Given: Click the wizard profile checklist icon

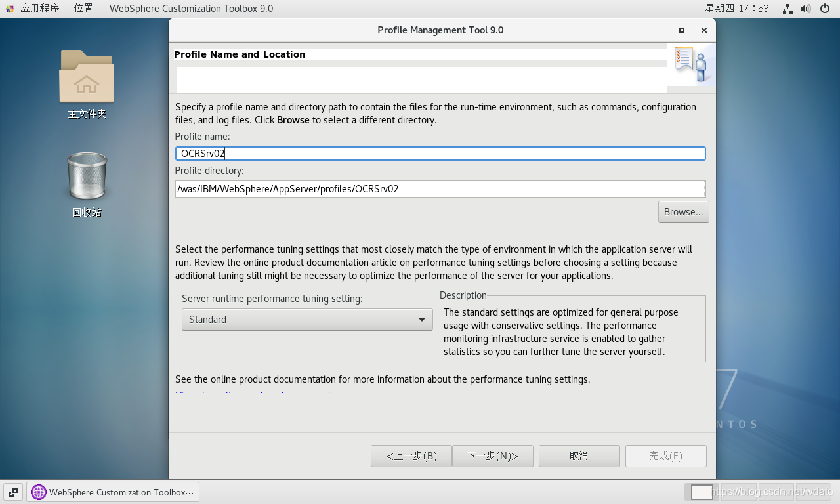Looking at the screenshot, I should [x=690, y=64].
